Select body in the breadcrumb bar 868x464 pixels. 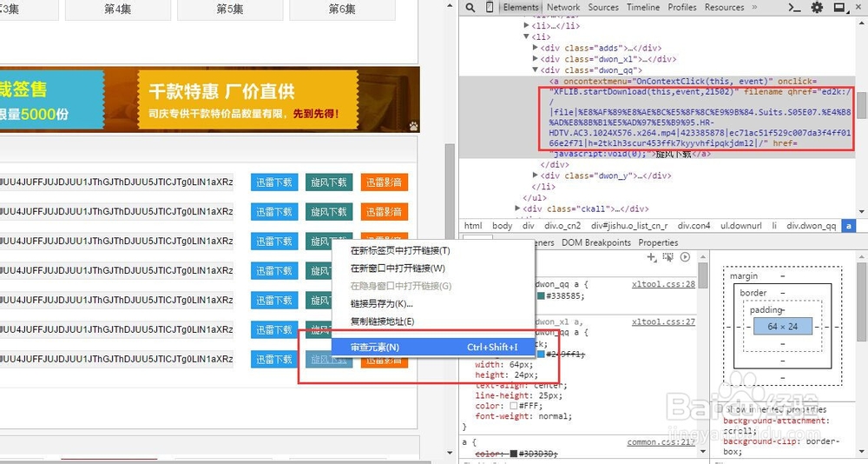point(502,226)
